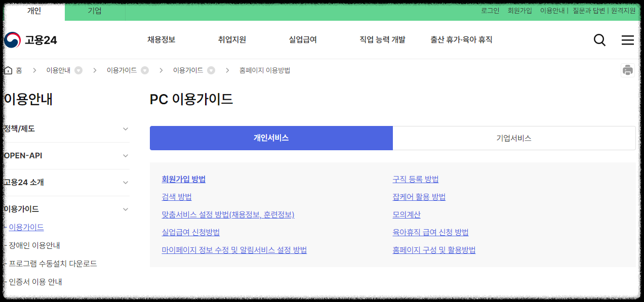
Task: Open the 회원가입 방법 guide link
Action: tap(184, 180)
